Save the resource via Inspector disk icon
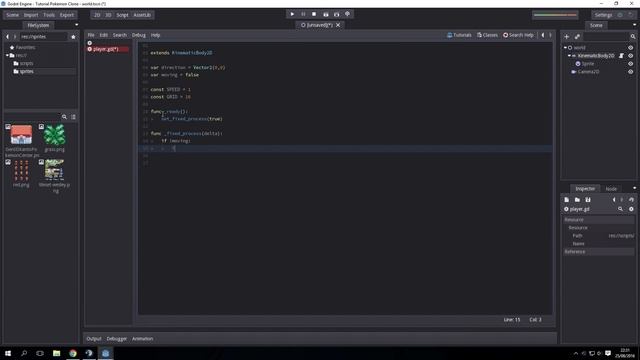This screenshot has width=640, height=360. 588,200
